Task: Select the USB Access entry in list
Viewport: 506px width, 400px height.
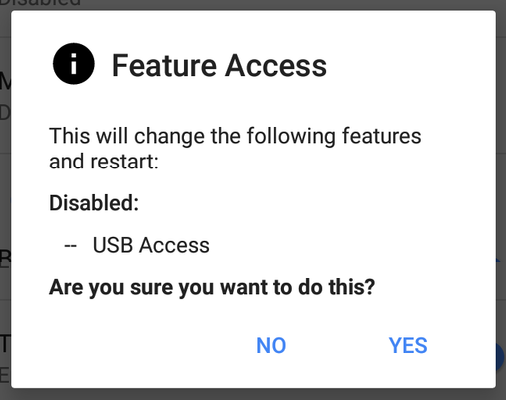Action: [x=151, y=245]
